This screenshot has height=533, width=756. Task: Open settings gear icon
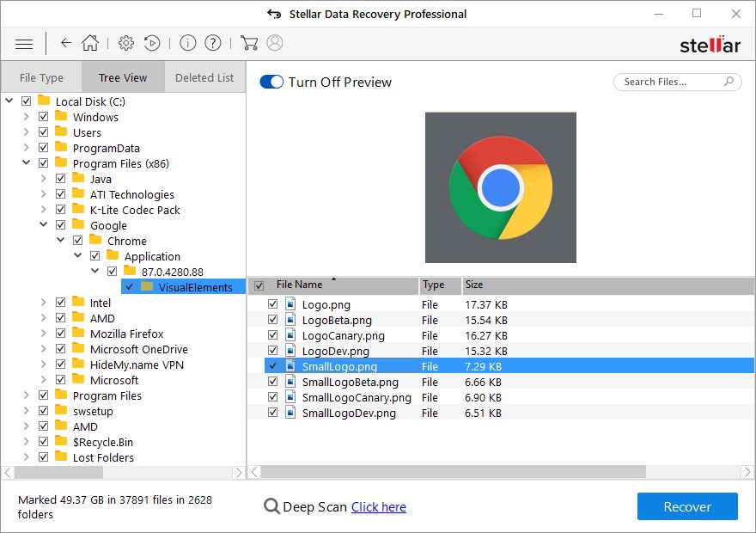tap(125, 43)
